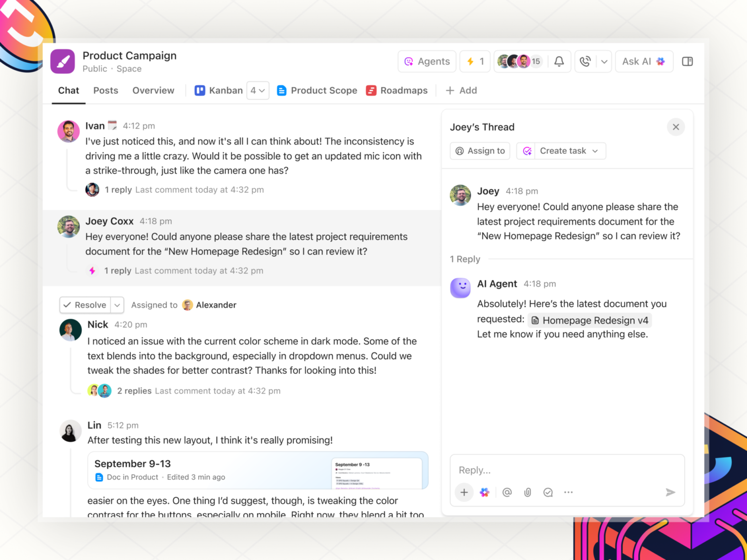
Task: Open notifications via the bell icon
Action: pos(559,61)
